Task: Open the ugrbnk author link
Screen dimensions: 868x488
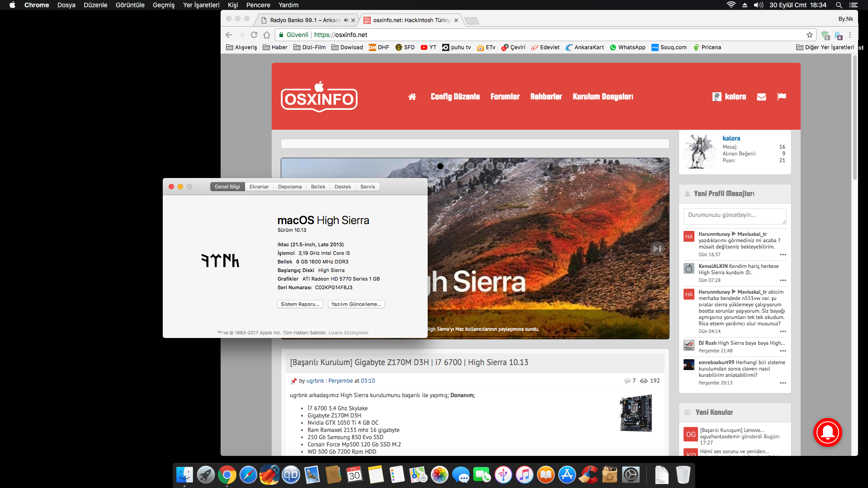Action: click(x=315, y=381)
